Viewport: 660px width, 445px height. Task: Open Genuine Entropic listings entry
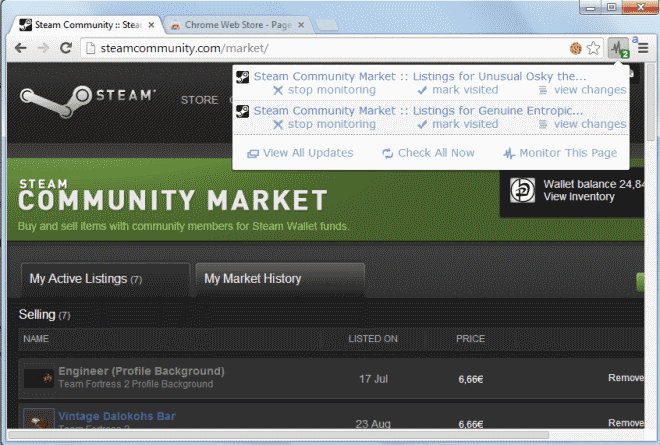pos(418,111)
